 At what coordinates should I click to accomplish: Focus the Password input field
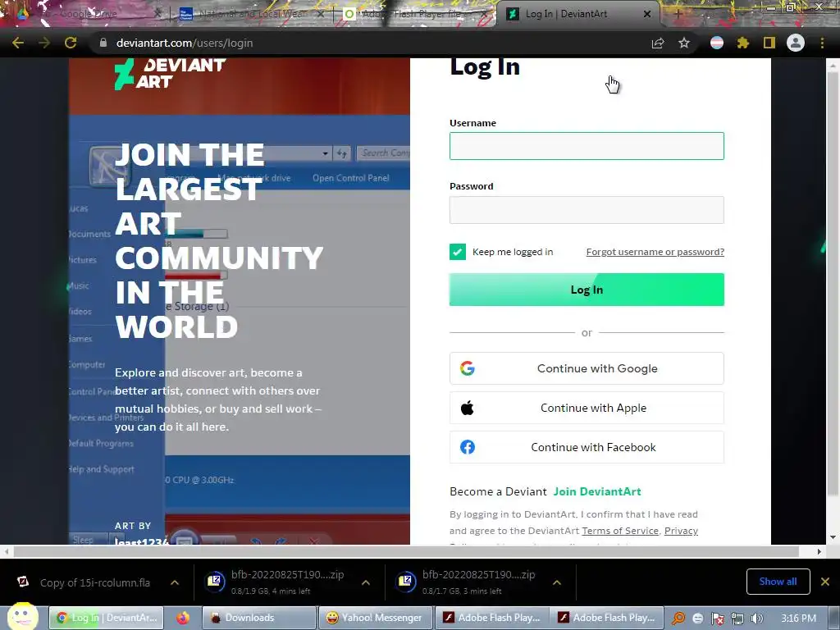coord(587,209)
